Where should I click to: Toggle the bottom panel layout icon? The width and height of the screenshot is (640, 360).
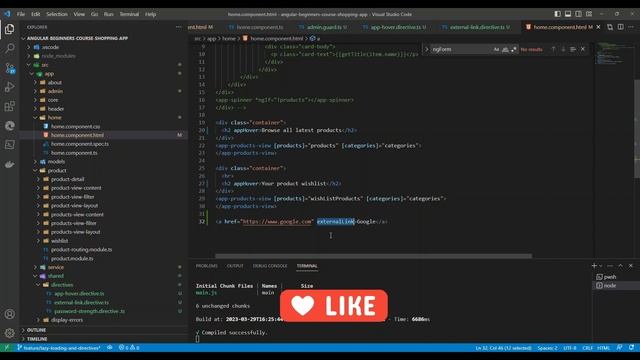pos(568,14)
